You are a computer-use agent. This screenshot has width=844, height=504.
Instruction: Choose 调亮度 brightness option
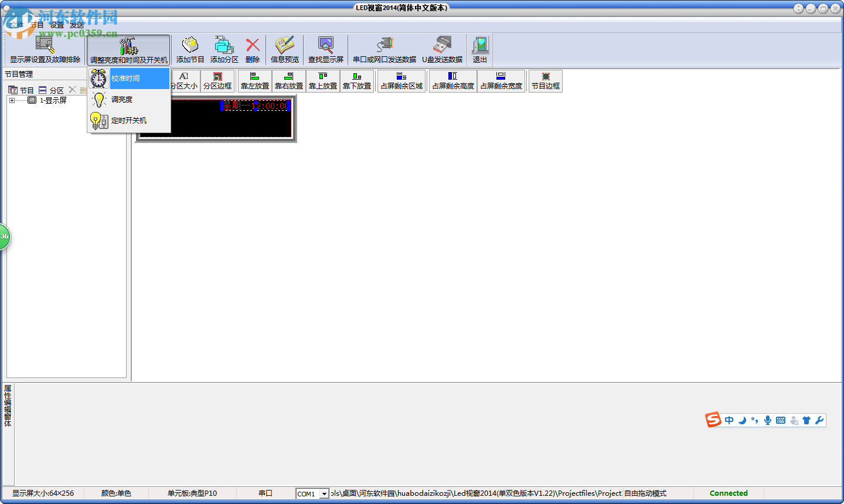tap(129, 100)
